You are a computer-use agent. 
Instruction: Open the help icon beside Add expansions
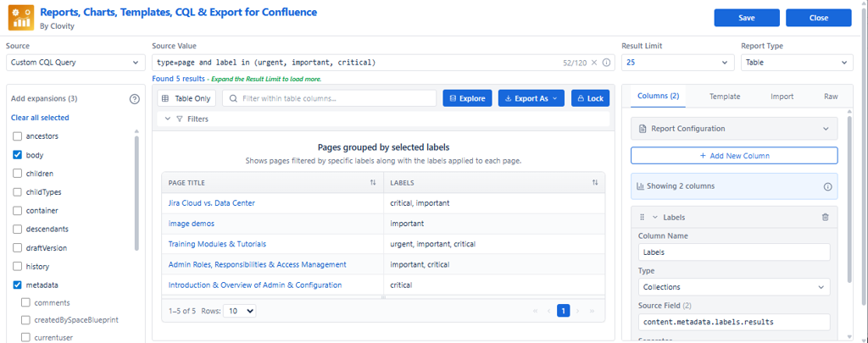pos(134,99)
